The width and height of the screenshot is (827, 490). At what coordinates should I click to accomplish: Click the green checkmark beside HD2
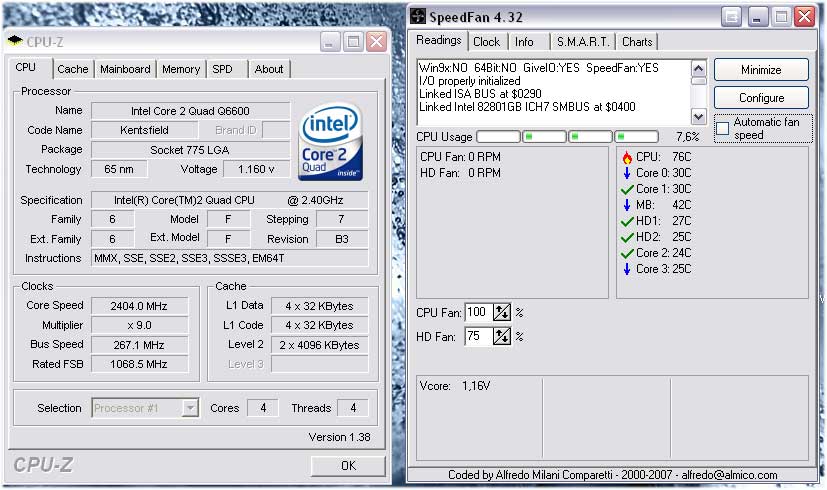point(627,237)
